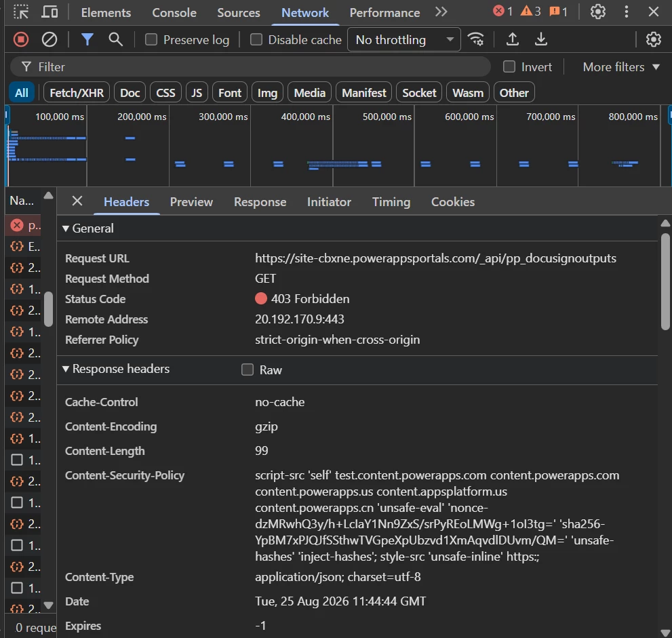Viewport: 672px width, 638px height.
Task: Check the Raw response headers box
Action: pos(248,370)
